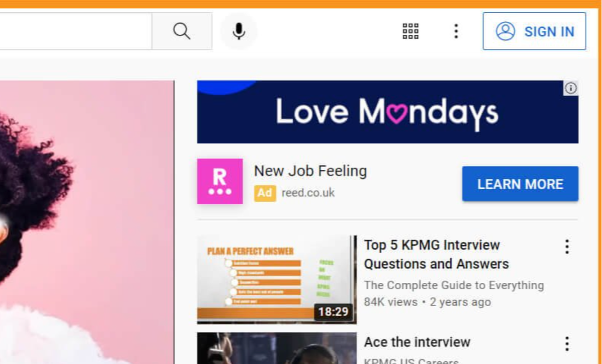Open the reed.co.uk advertiser link

pyautogui.click(x=308, y=193)
